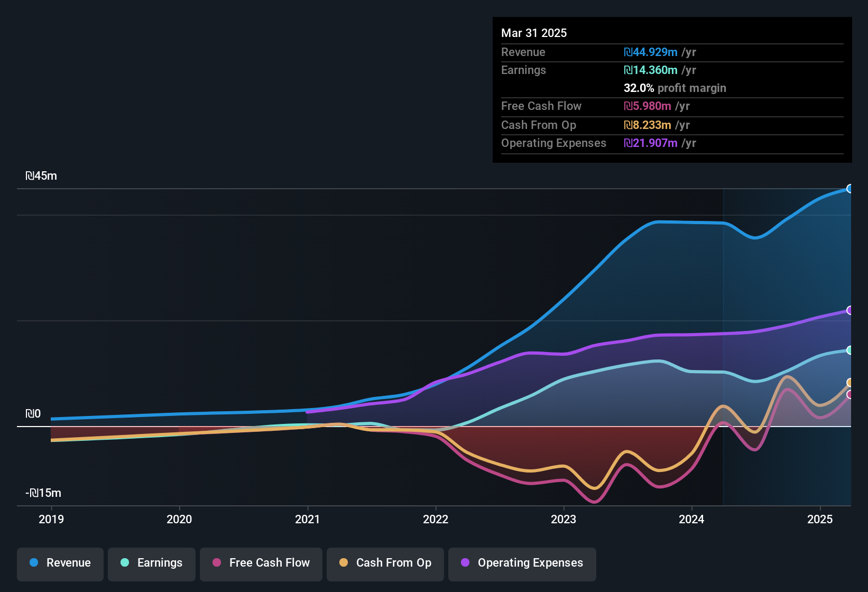Select the Operating Expenses legend label

point(530,563)
